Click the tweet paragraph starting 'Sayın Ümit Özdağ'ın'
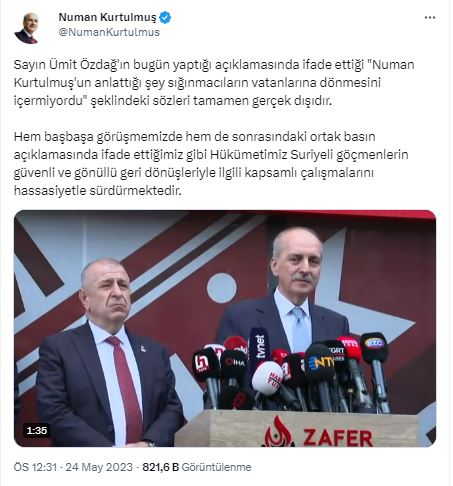 click(214, 82)
